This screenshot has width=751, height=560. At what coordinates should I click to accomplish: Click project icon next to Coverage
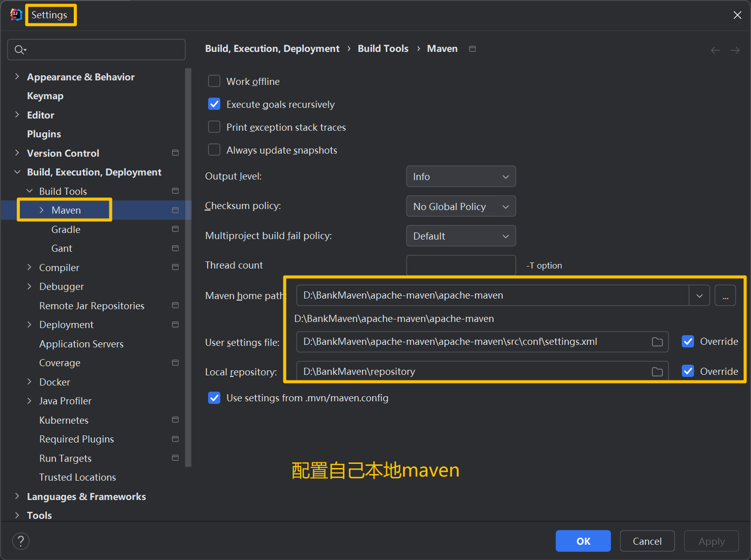click(175, 363)
